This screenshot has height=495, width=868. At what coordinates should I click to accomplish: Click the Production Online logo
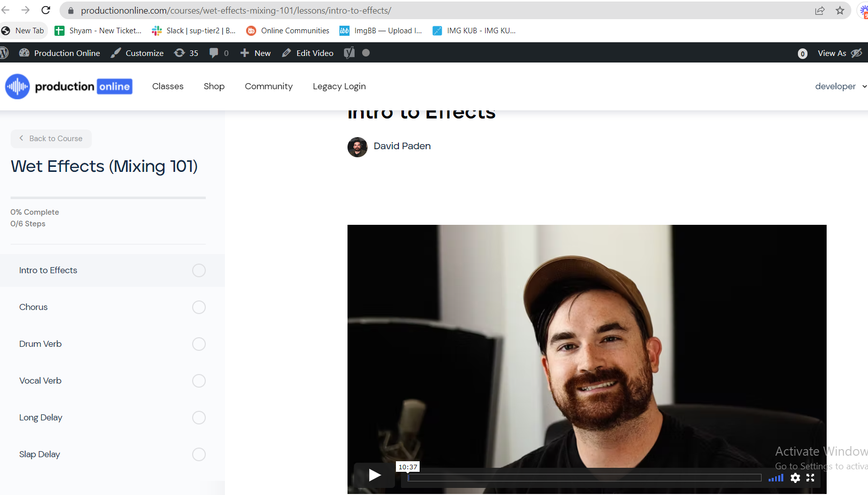coord(69,87)
